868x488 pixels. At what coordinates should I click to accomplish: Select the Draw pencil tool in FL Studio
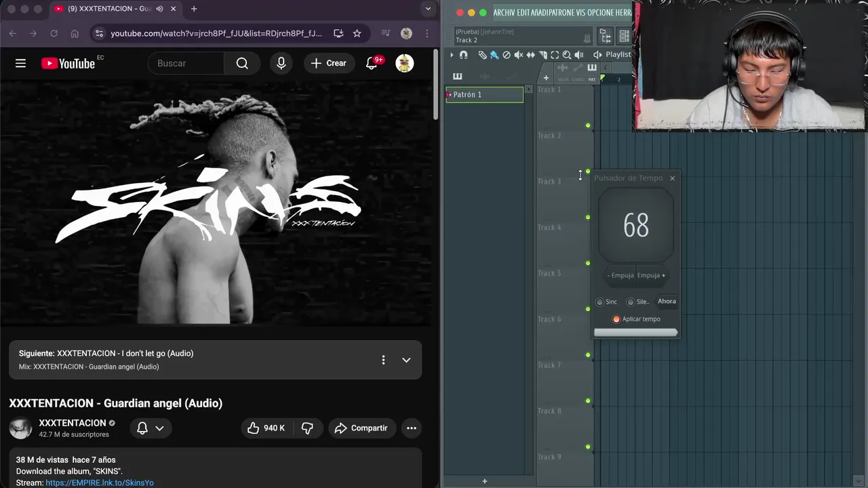click(x=482, y=55)
